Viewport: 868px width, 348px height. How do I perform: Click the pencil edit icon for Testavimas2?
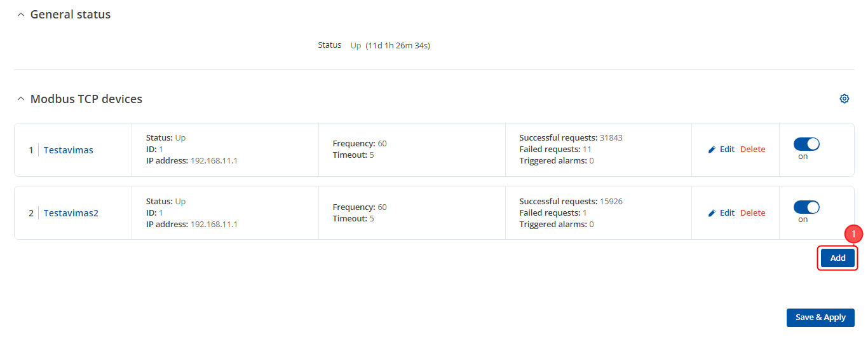tap(712, 213)
